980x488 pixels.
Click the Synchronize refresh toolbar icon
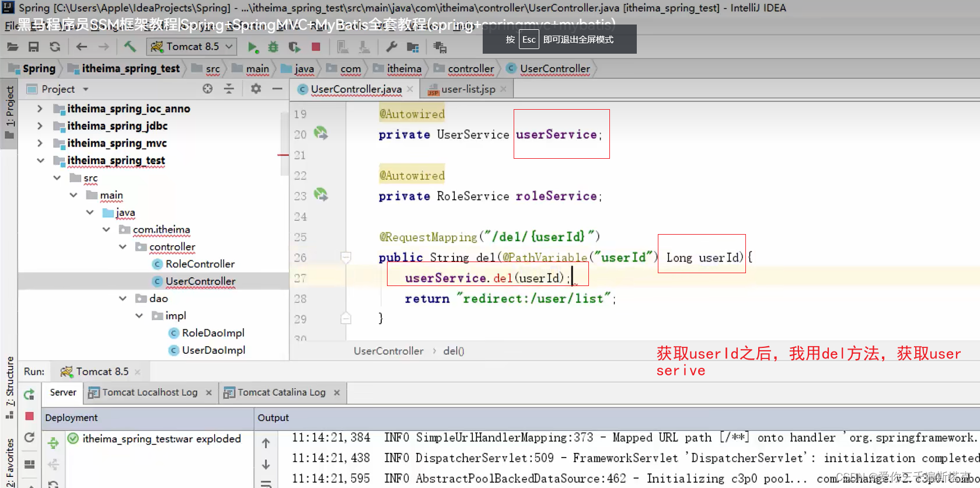tap(55, 47)
